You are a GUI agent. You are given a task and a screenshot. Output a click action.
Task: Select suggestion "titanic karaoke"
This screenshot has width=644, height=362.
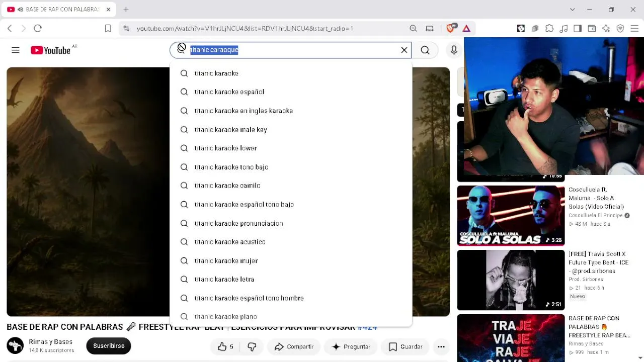coord(291,73)
